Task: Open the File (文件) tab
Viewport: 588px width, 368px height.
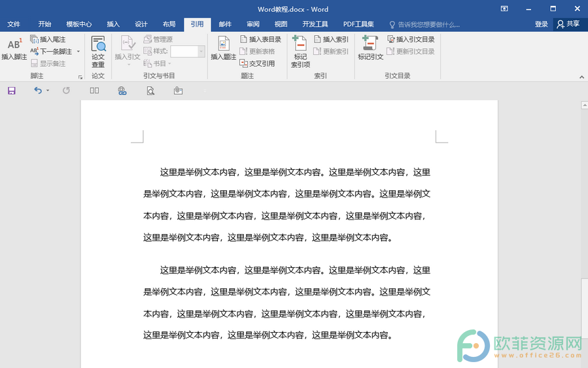Action: (x=14, y=24)
